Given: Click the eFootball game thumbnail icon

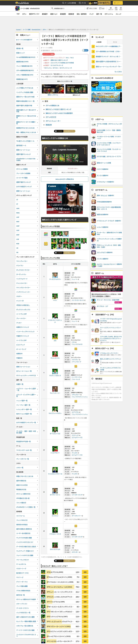Looking at the screenshot, I should pos(17,8).
